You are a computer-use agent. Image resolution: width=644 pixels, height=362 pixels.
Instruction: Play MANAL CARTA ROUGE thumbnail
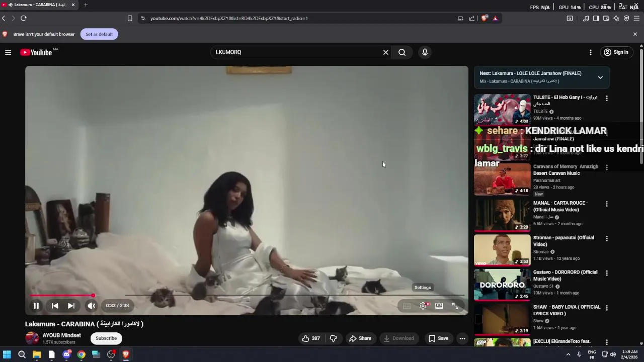502,216
